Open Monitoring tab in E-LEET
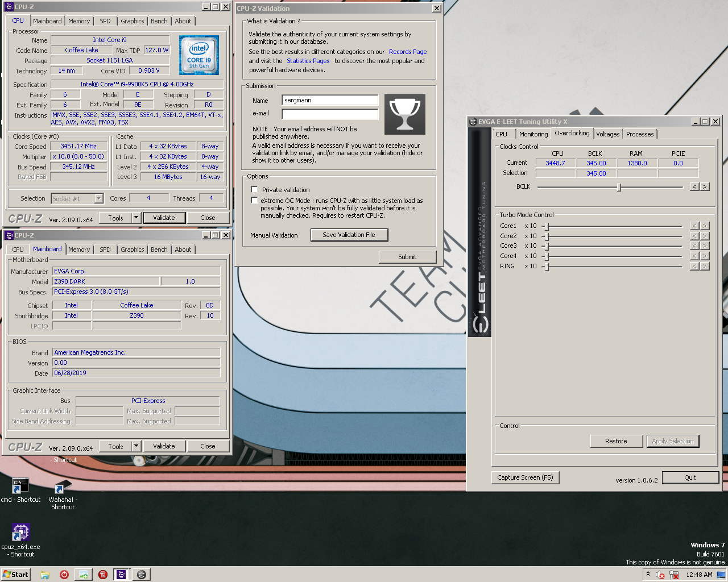The width and height of the screenshot is (728, 582). [x=533, y=134]
